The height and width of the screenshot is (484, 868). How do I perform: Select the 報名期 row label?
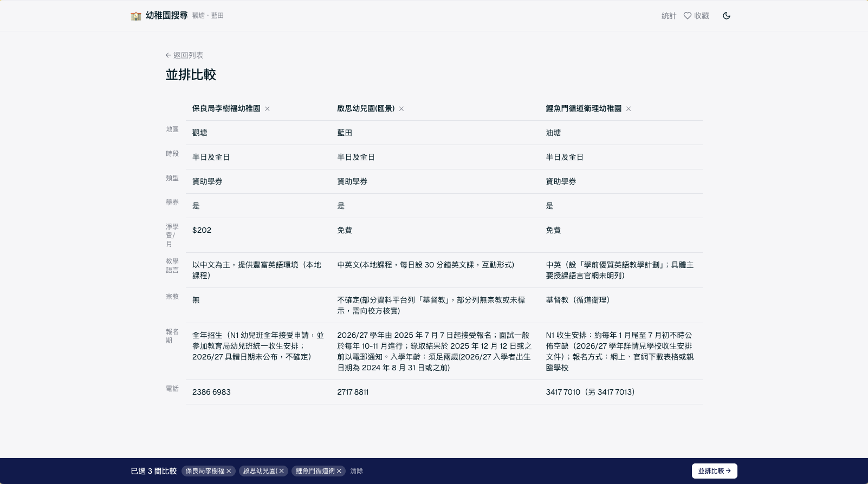pos(172,336)
